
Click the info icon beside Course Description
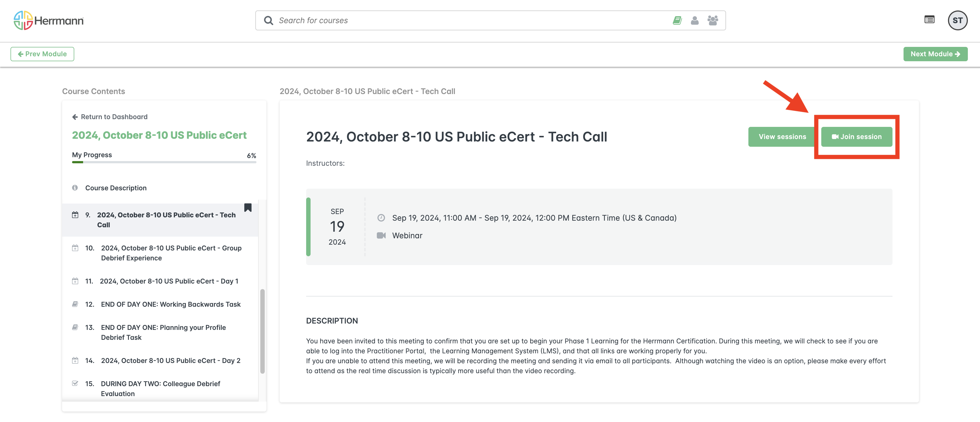tap(75, 188)
